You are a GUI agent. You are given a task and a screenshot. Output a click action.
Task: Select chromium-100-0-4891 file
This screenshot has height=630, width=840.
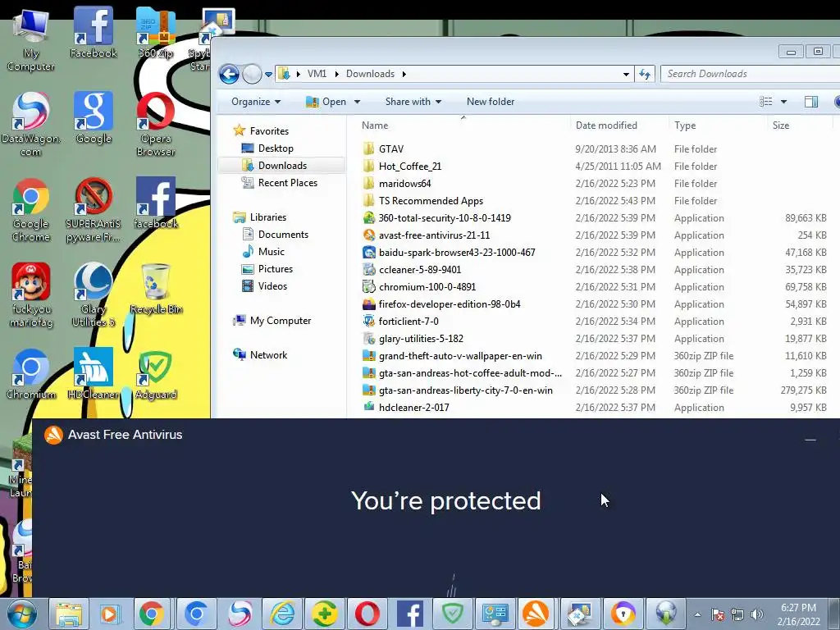pyautogui.click(x=427, y=286)
